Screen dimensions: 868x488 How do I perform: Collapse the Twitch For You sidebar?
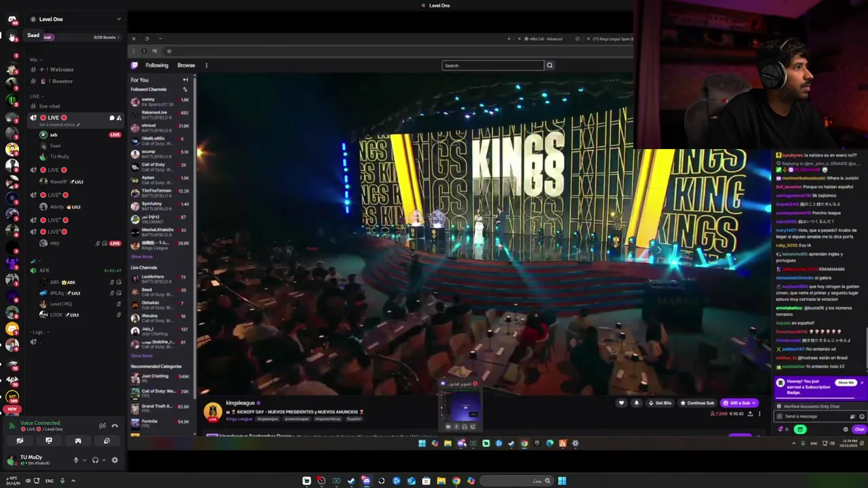pos(185,79)
